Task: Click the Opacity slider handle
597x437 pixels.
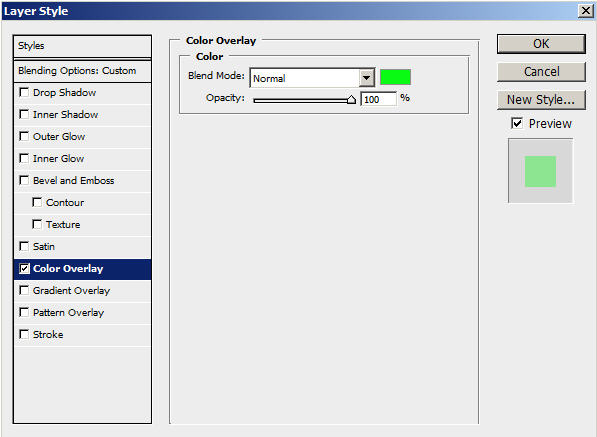Action: (351, 100)
